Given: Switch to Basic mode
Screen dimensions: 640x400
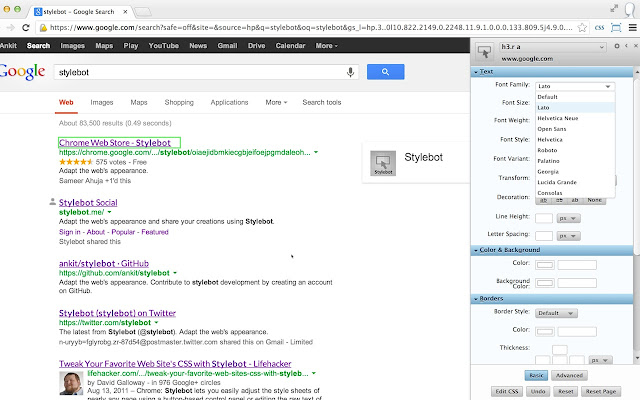Looking at the screenshot, I should [x=536, y=376].
